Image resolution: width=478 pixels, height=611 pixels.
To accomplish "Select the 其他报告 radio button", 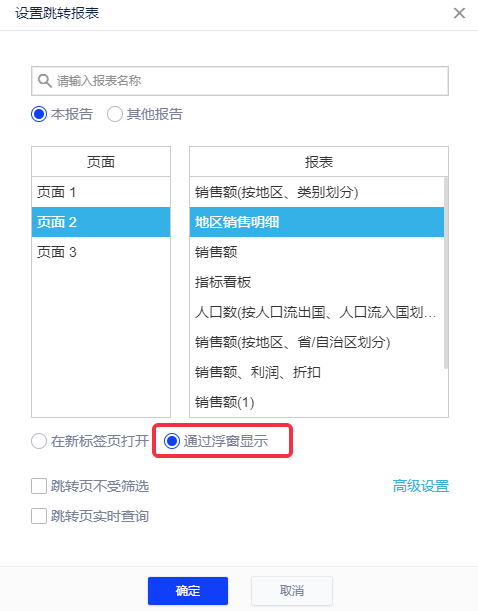I will 115,114.
